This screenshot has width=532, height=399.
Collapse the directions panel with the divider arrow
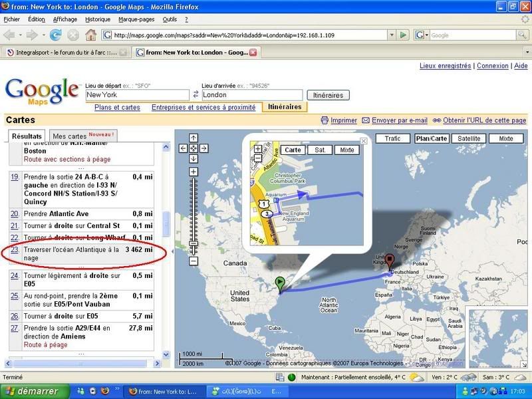[x=172, y=251]
